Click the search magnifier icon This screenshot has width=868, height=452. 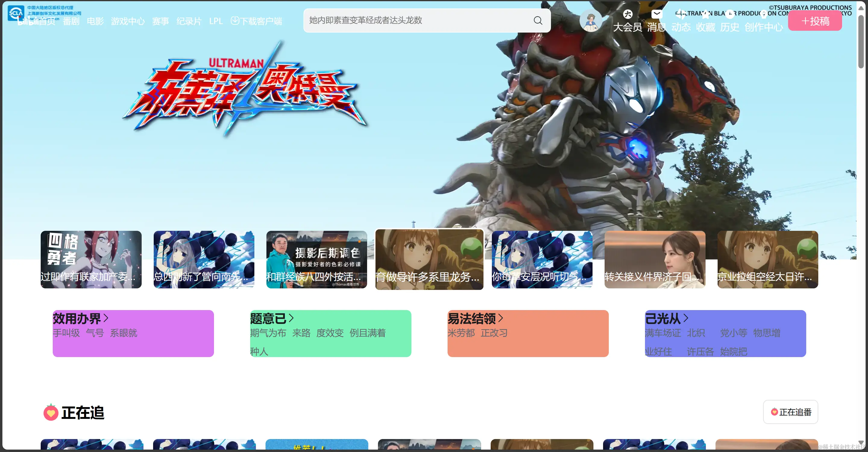538,20
